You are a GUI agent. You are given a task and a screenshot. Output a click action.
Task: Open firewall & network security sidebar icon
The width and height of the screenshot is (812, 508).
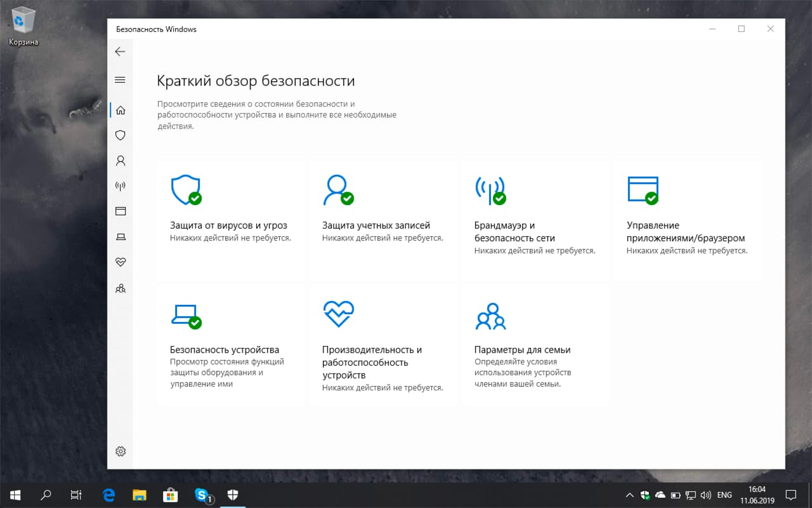coord(120,186)
